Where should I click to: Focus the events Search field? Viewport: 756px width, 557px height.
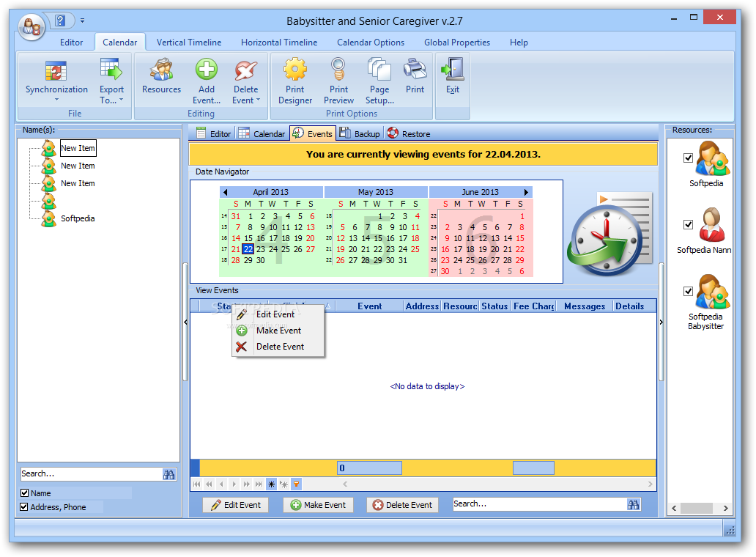coord(539,504)
